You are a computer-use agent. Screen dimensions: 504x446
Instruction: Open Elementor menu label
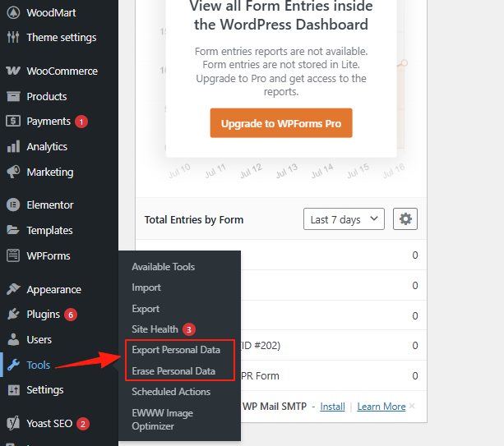tap(50, 205)
